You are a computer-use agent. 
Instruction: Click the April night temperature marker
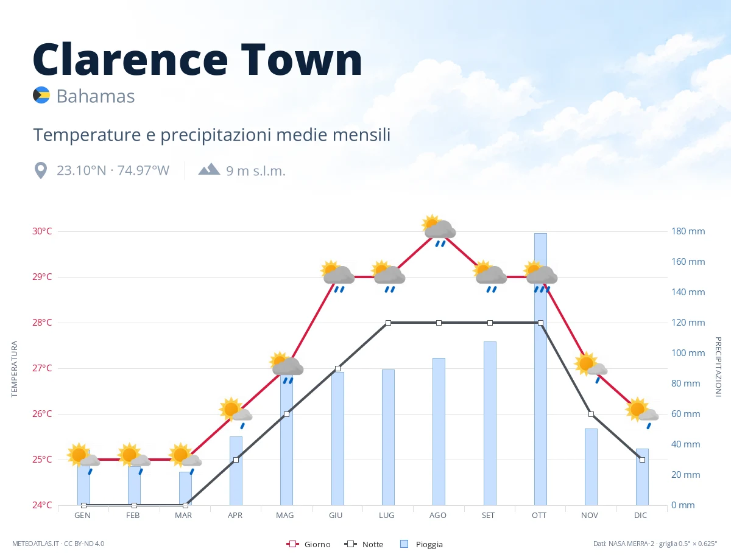[x=236, y=460]
